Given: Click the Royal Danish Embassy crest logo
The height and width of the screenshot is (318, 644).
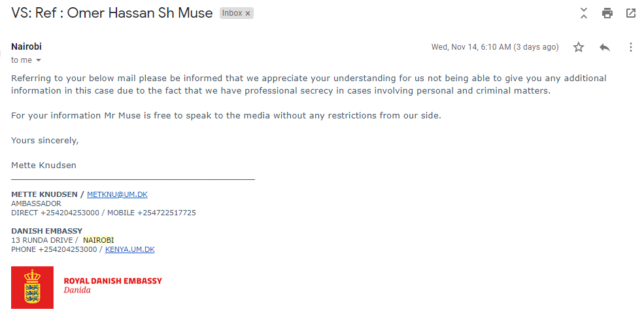Looking at the screenshot, I should point(32,287).
